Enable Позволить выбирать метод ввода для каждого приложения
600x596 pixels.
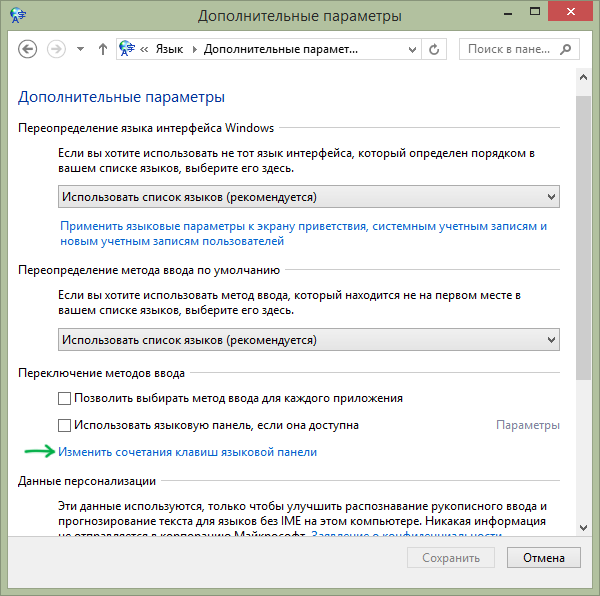(x=64, y=398)
